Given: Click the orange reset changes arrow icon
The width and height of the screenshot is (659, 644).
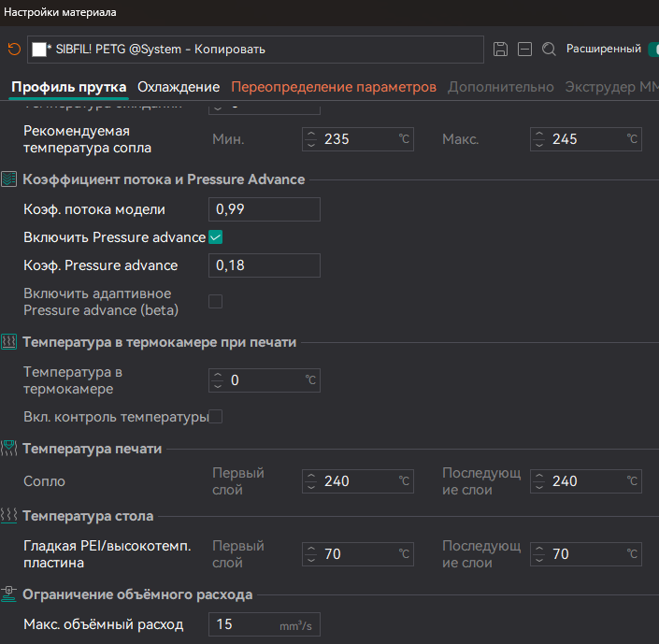Looking at the screenshot, I should click(x=13, y=50).
